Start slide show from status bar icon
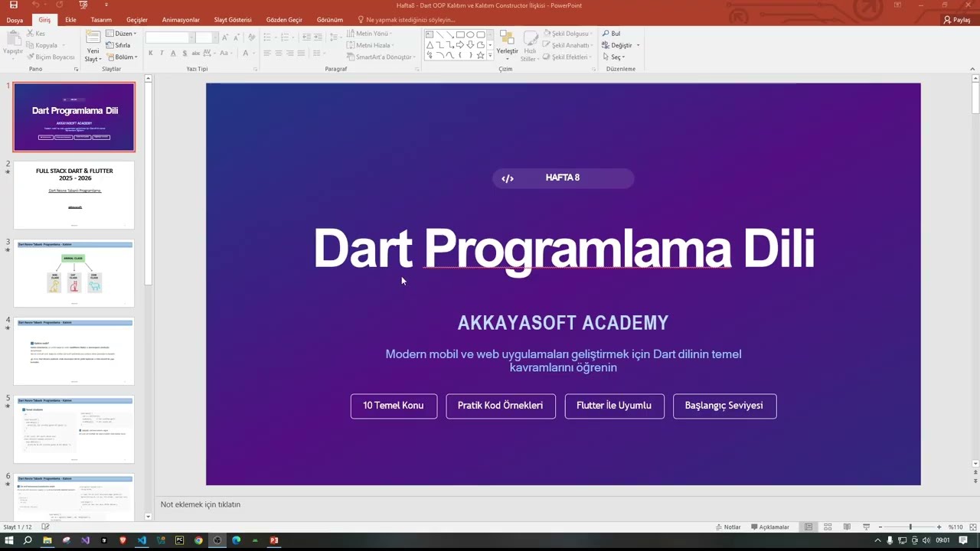The height and width of the screenshot is (551, 980). (866, 527)
